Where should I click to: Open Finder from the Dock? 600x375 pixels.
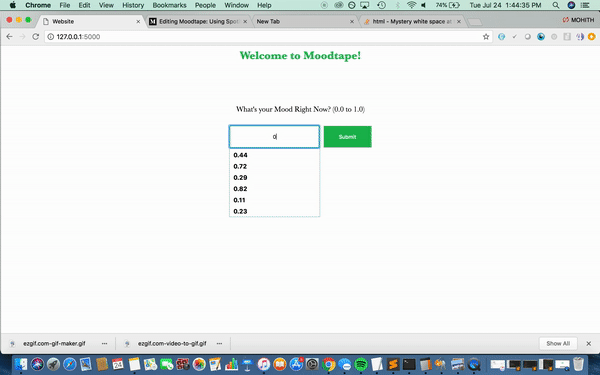pos(21,364)
